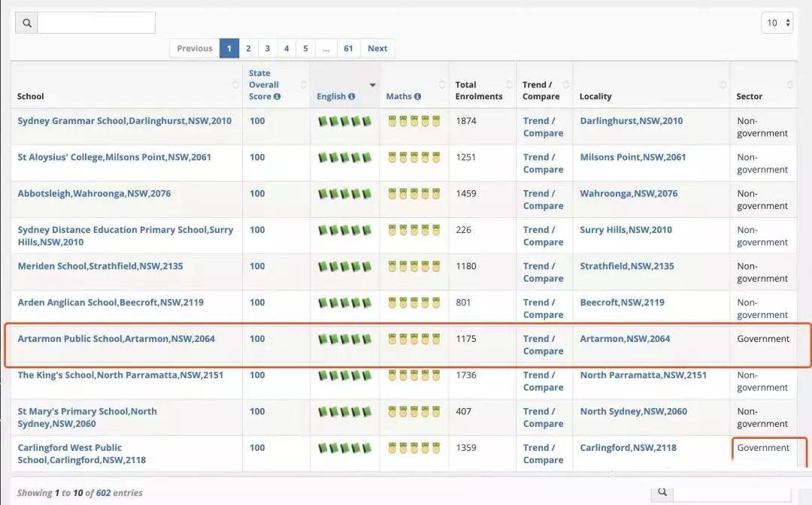Go to page 3 of results
The height and width of the screenshot is (505, 812).
pyautogui.click(x=267, y=48)
